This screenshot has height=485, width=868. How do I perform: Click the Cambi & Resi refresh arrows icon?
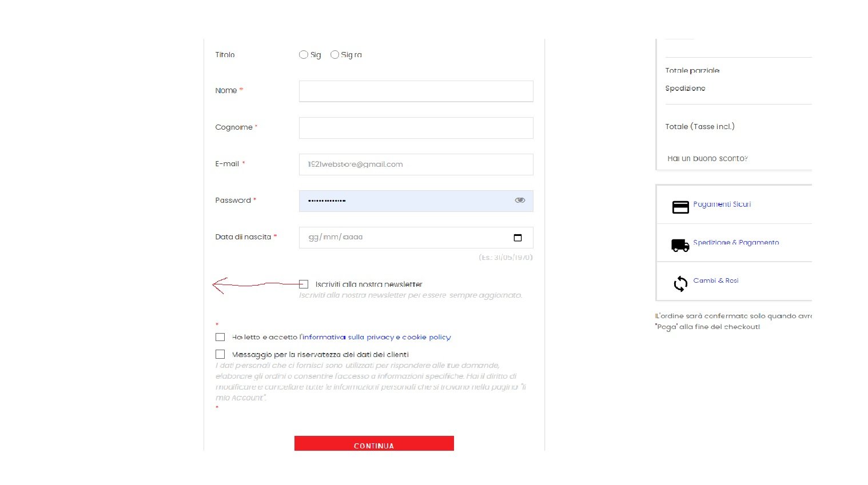[x=680, y=283]
